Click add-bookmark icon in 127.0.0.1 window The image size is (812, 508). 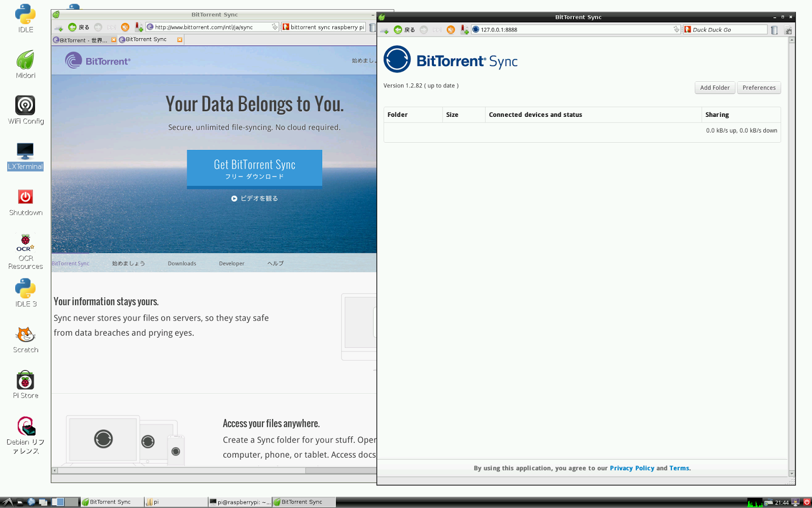[x=464, y=30]
